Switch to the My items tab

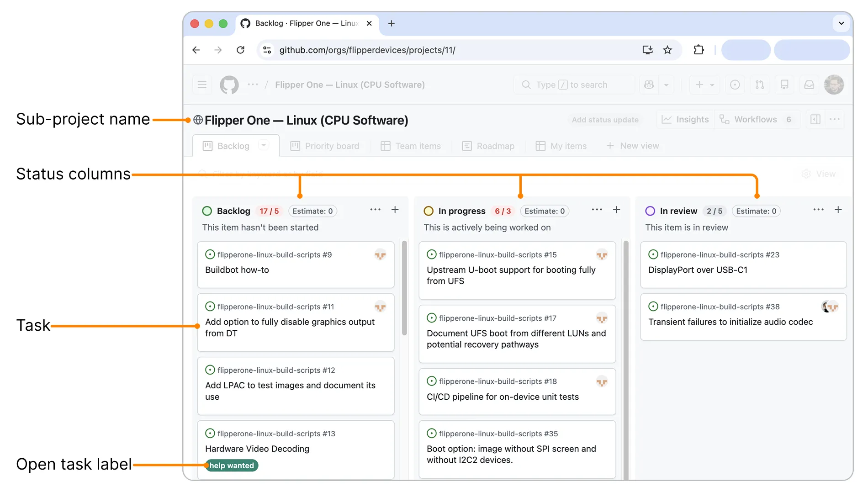tap(561, 146)
